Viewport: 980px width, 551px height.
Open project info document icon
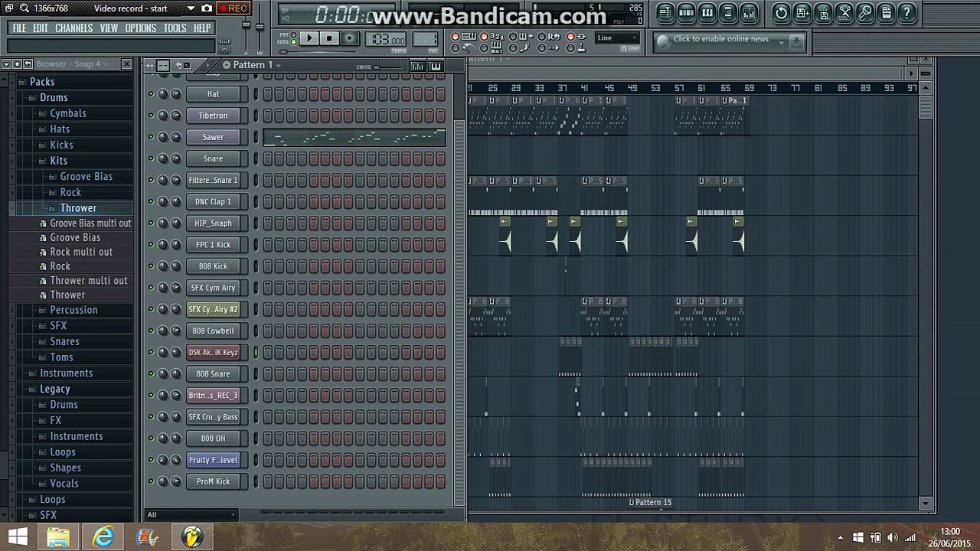[x=886, y=12]
